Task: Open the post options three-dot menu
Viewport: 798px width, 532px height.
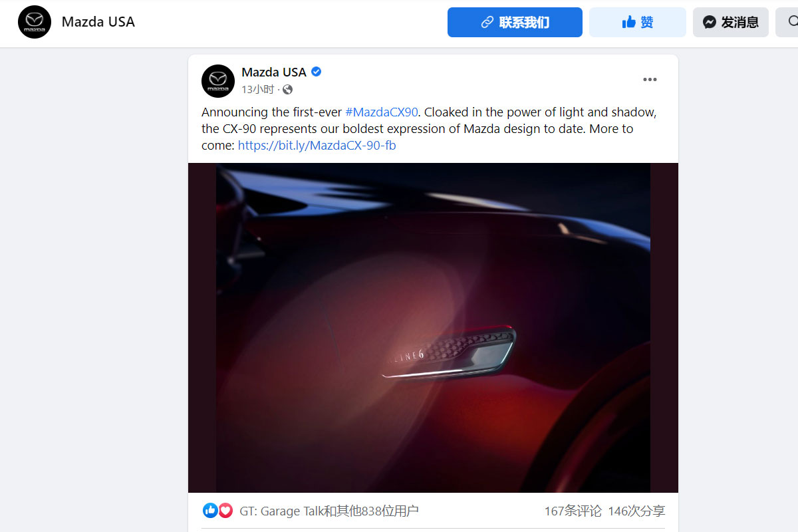Action: [650, 80]
